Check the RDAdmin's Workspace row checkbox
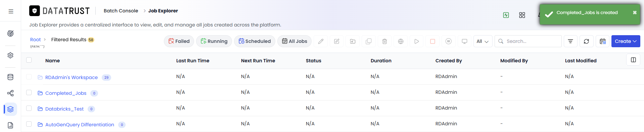This screenshot has width=644, height=132. (29, 77)
